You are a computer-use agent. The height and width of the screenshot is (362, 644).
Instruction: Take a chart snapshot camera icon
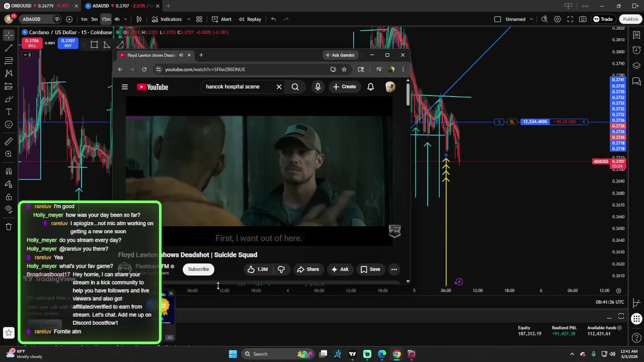click(583, 19)
